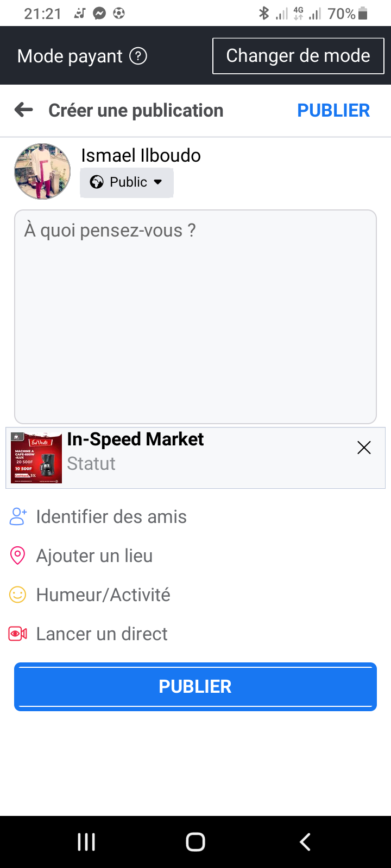Select Humeur/Activité option
The image size is (391, 868).
tap(103, 595)
